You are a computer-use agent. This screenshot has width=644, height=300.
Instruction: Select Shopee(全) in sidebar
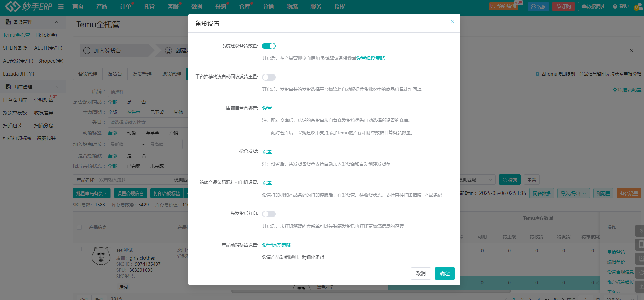click(x=51, y=61)
